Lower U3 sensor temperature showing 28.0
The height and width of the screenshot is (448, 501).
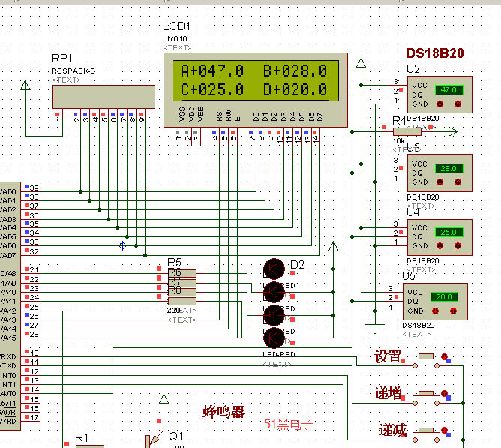(x=440, y=182)
